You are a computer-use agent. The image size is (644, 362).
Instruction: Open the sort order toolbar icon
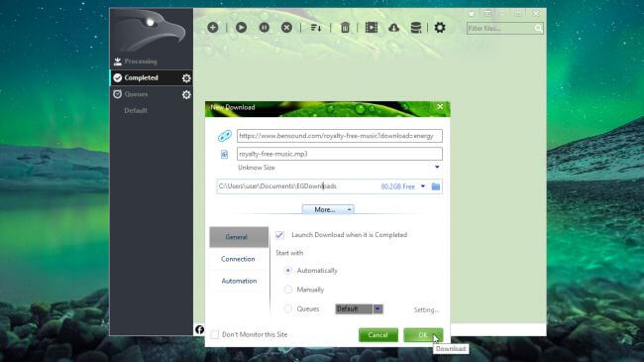click(316, 28)
